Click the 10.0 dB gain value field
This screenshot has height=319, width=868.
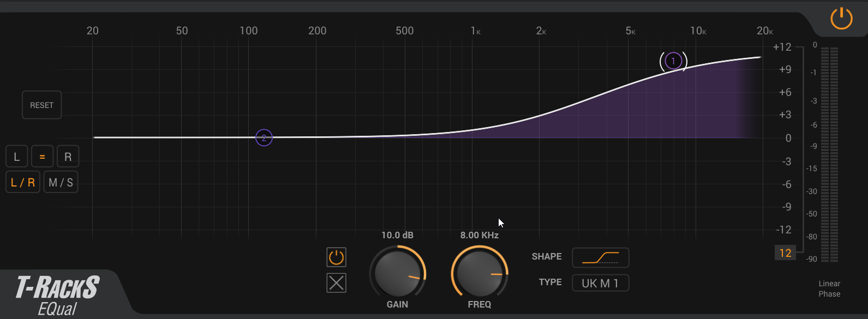coord(397,235)
